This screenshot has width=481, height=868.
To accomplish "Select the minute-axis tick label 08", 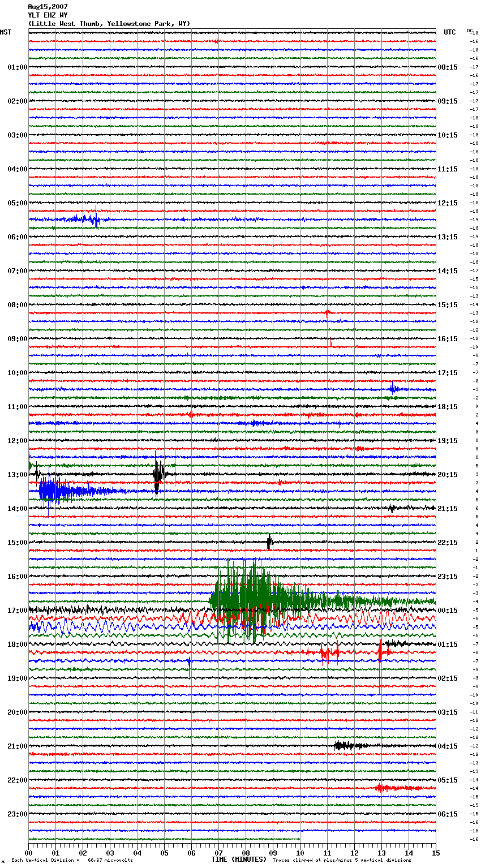I will coord(246,853).
